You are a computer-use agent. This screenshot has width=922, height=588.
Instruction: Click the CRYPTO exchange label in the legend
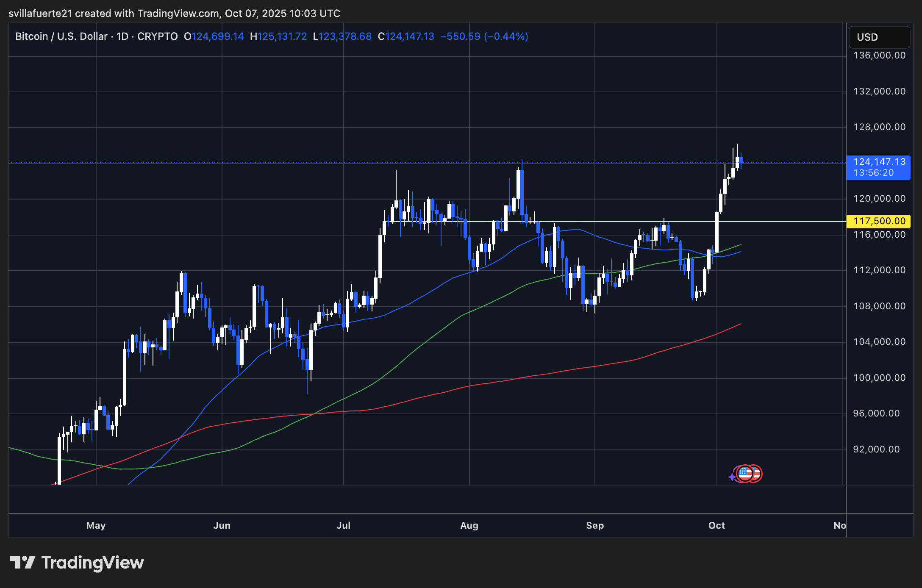(x=158, y=36)
